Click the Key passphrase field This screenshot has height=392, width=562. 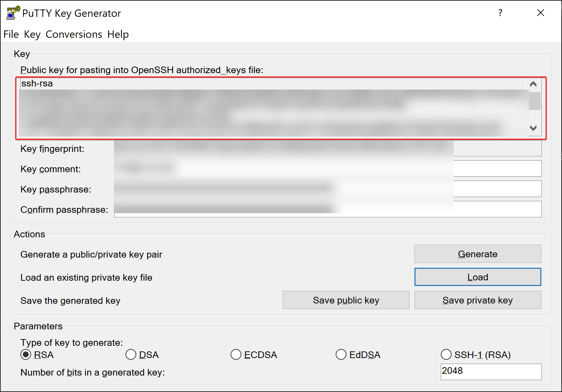pos(328,189)
